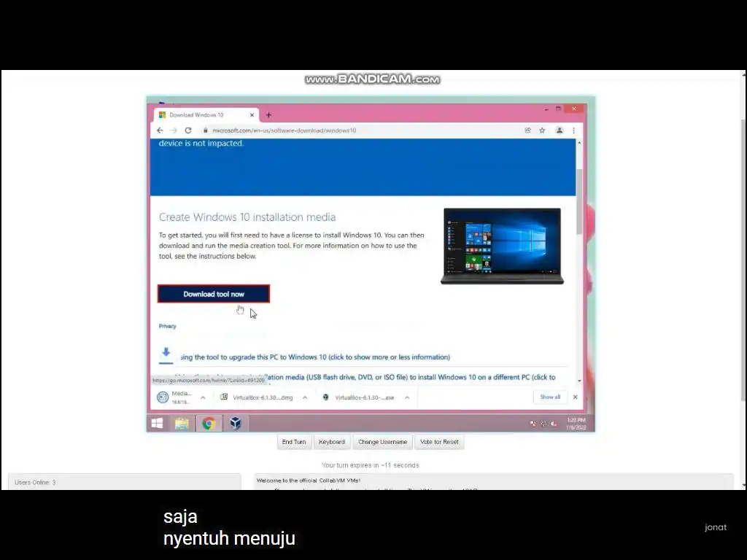Open the Windows Start menu
Image resolution: width=747 pixels, height=560 pixels.
pyautogui.click(x=158, y=424)
